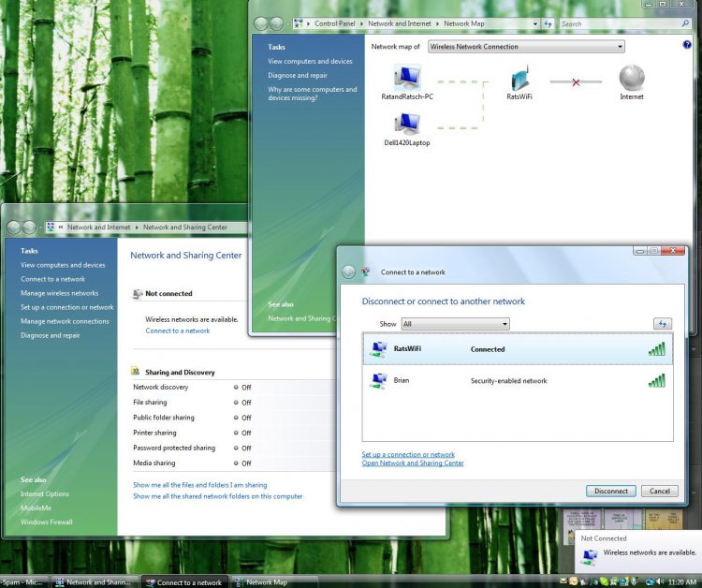
Task: Click the Cancel button
Action: 660,492
